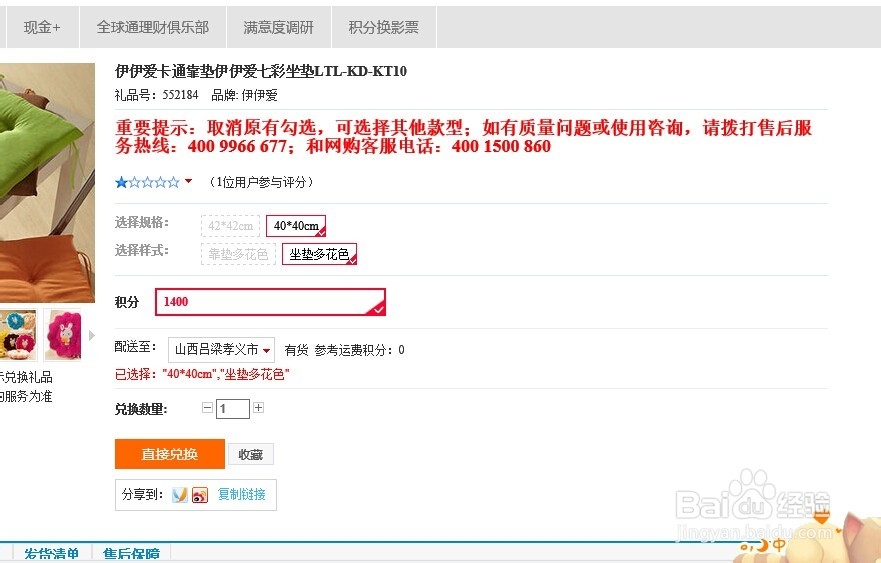Click the exchange quantity input field
This screenshot has width=881, height=563.
click(x=233, y=408)
